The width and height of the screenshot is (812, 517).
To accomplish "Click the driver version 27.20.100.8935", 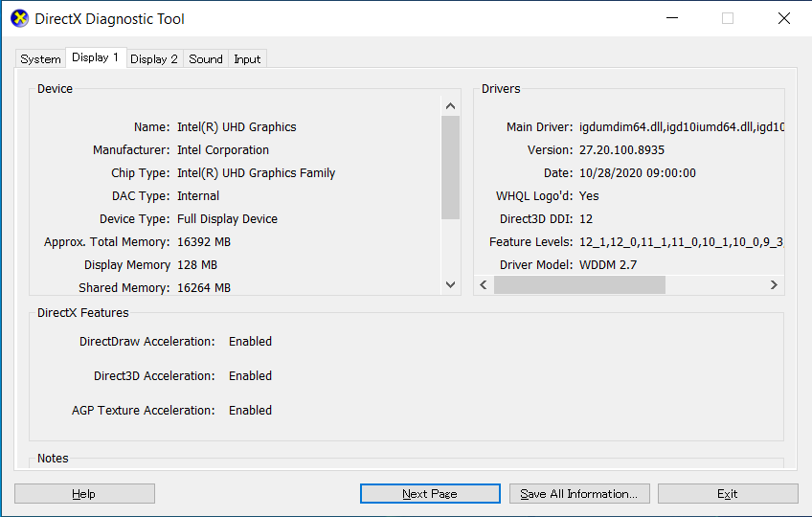I will [x=621, y=150].
